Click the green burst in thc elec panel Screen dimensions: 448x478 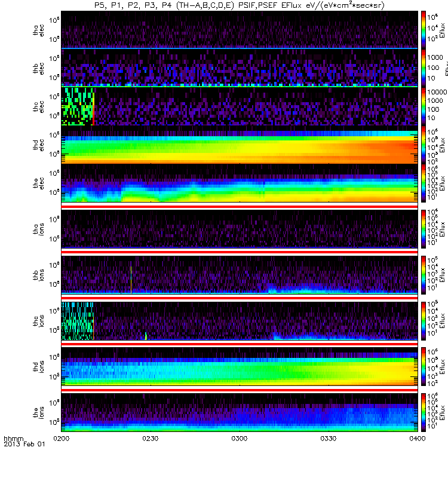tap(78, 106)
